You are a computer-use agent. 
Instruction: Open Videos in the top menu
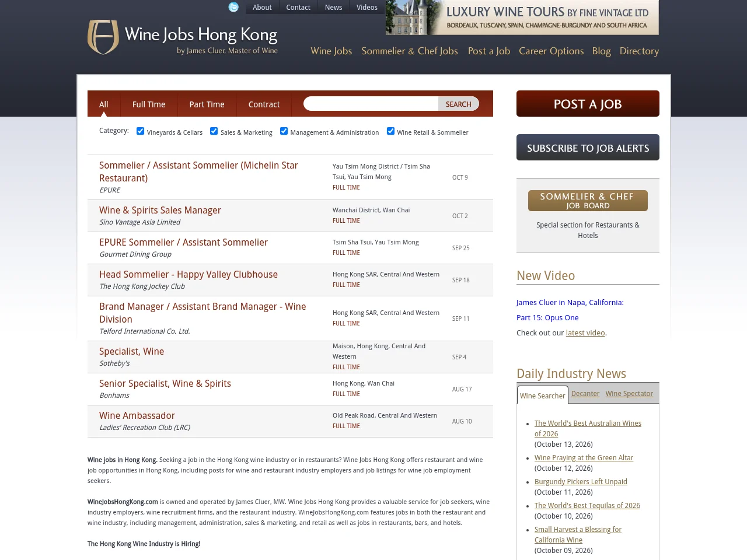[367, 8]
